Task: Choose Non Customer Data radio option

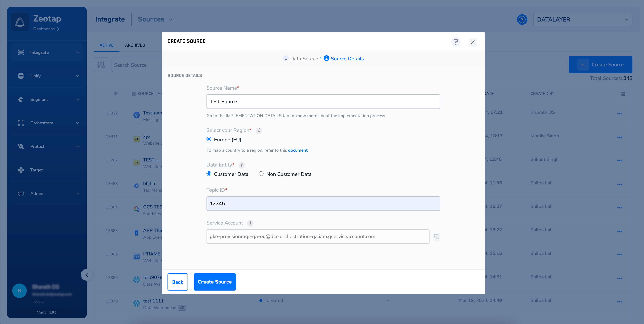Action: [x=261, y=174]
